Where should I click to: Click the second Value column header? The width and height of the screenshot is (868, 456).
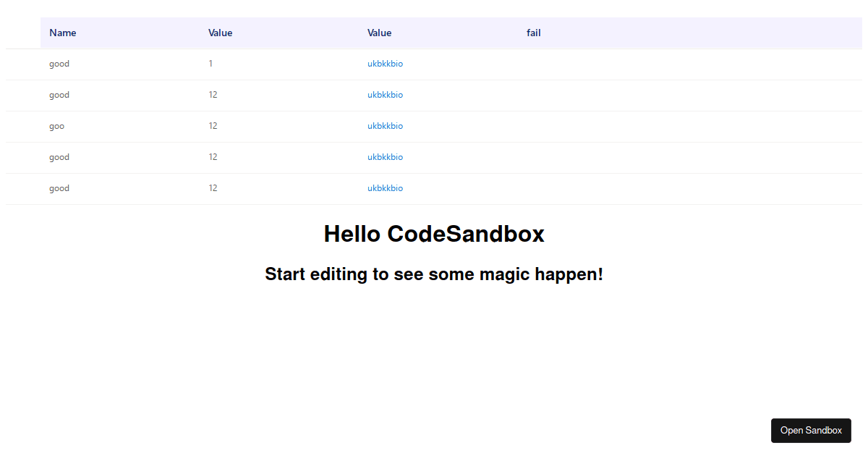click(x=380, y=33)
